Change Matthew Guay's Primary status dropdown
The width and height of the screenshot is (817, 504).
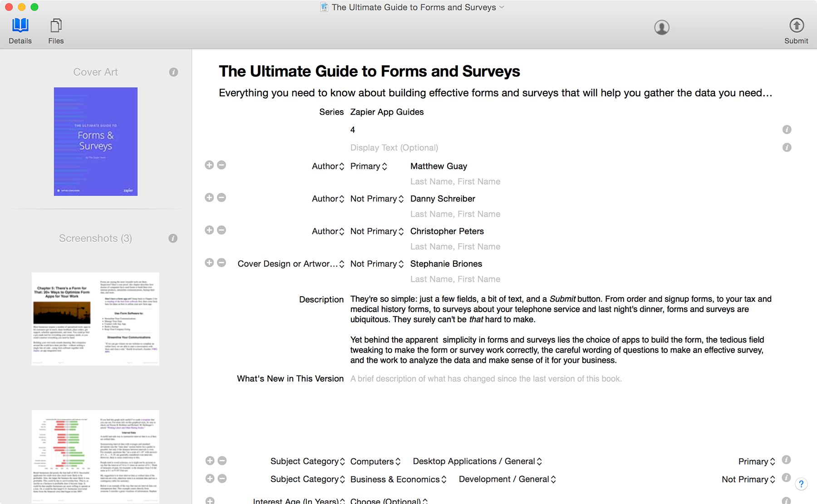click(x=369, y=166)
